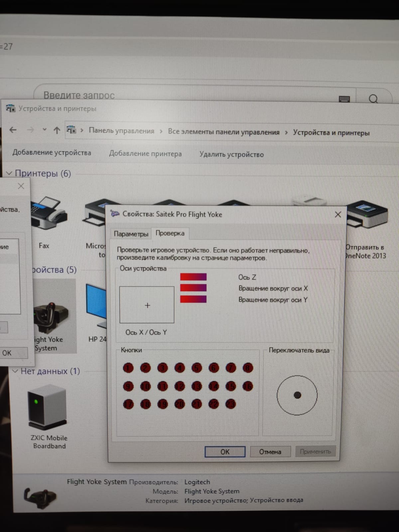
Task: Select the Проверка tab
Action: pos(170,233)
